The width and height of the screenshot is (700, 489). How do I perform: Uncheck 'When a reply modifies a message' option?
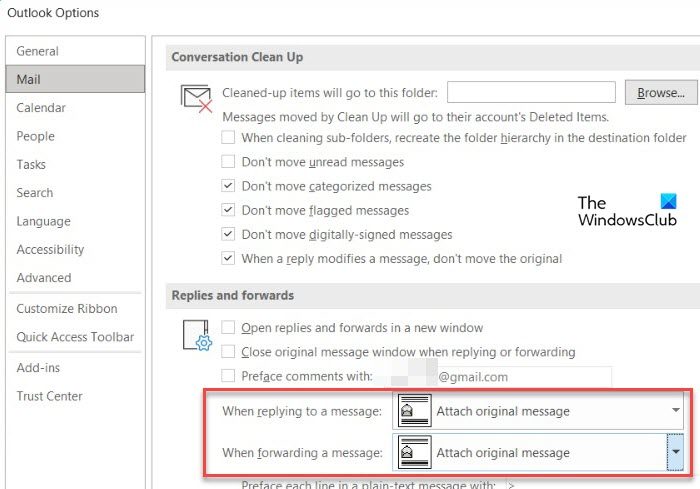pos(228,258)
